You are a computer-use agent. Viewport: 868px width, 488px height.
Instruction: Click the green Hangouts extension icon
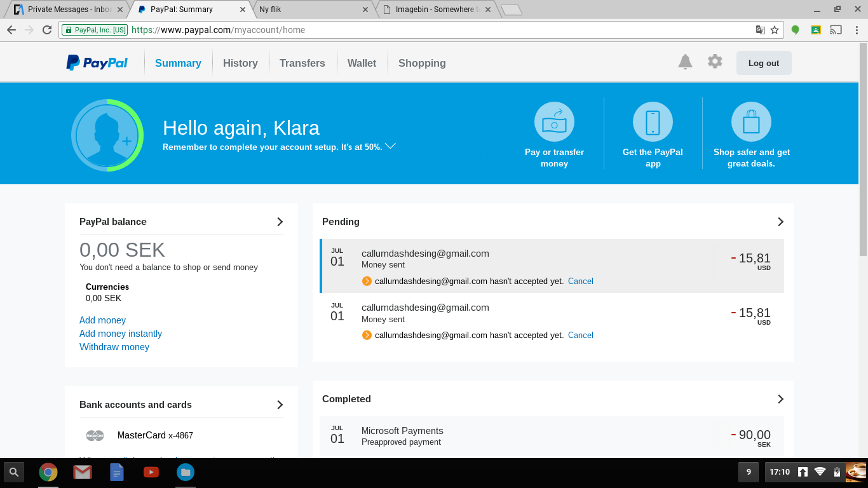pos(795,30)
